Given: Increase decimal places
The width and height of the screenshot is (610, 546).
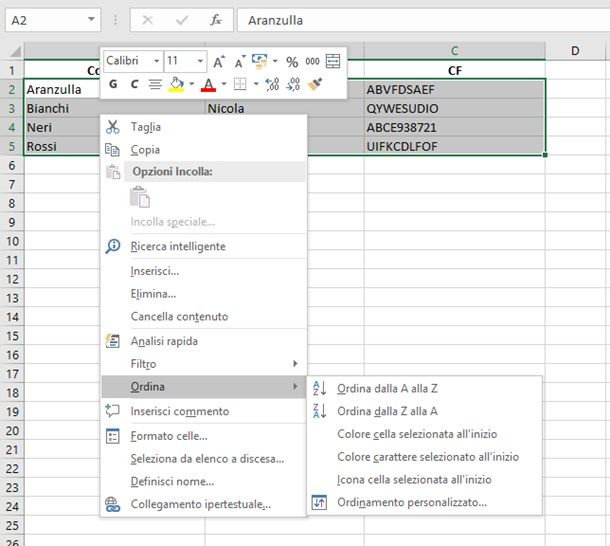Looking at the screenshot, I should 272,84.
